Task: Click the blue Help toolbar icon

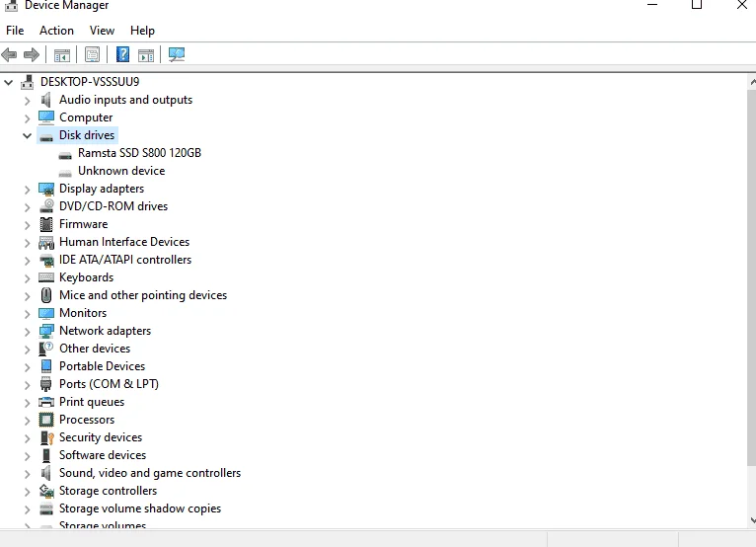Action: coord(122,54)
